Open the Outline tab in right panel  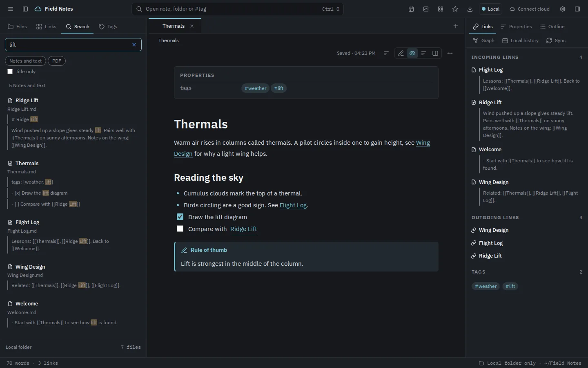pos(552,27)
